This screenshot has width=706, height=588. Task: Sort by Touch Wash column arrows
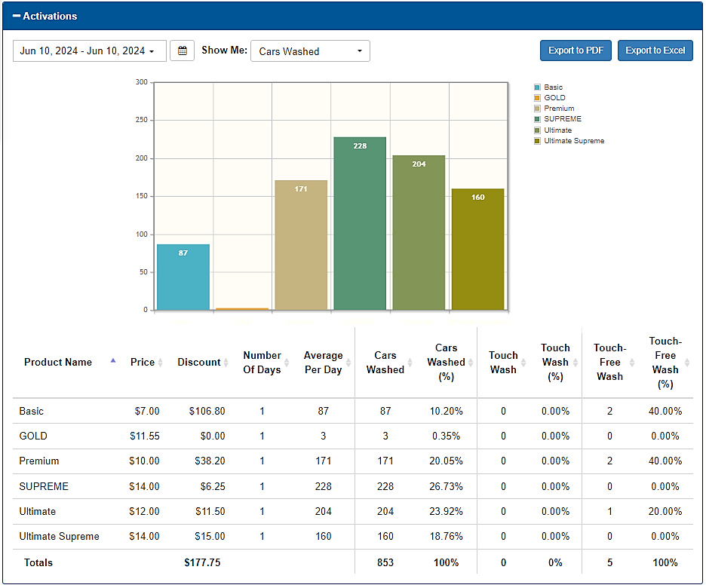(x=523, y=363)
